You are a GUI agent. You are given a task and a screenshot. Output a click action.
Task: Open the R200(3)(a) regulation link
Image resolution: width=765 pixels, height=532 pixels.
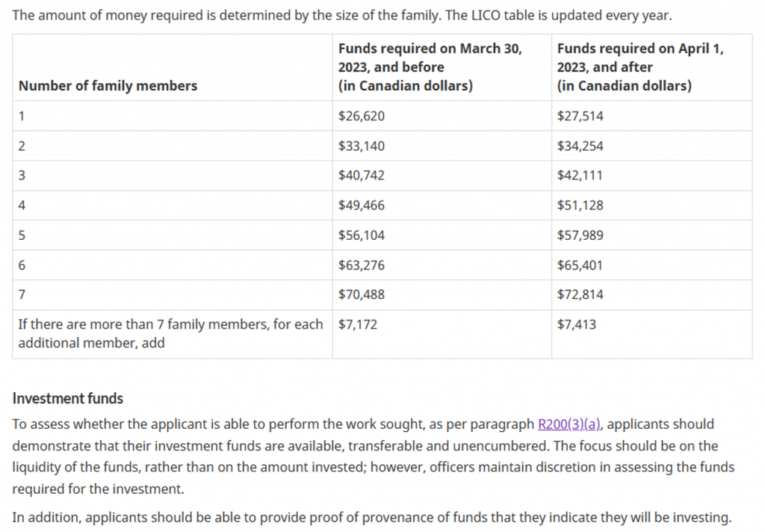click(x=569, y=424)
